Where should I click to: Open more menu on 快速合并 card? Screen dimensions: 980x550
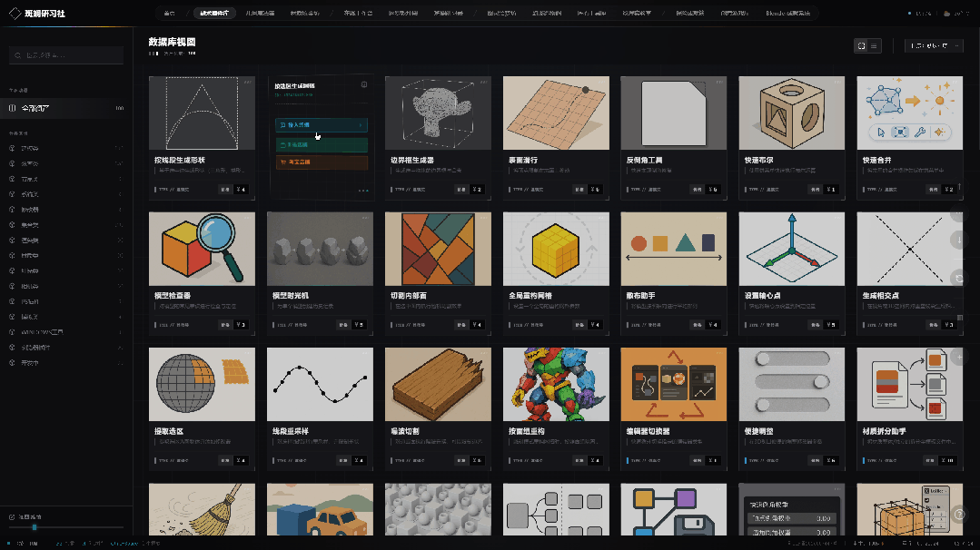point(955,82)
